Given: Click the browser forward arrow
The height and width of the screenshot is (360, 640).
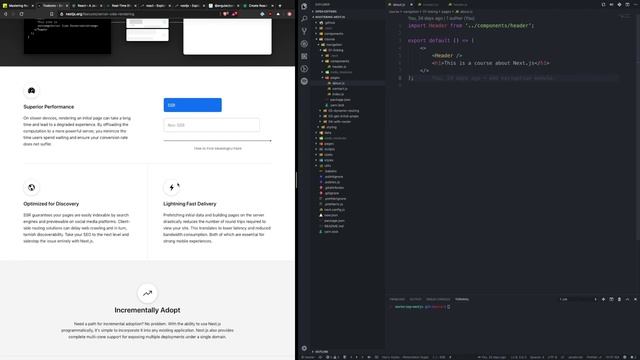Looking at the screenshot, I should click(13, 14).
